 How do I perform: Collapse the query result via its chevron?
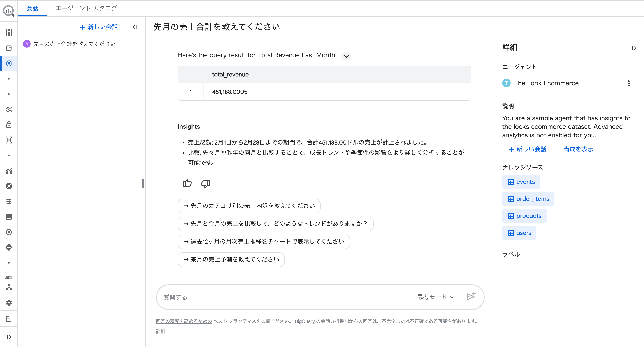click(346, 56)
